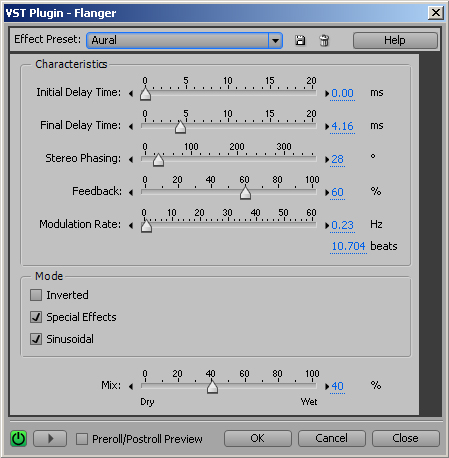Click left arrow decrement for Feedback
The width and height of the screenshot is (449, 458).
131,192
